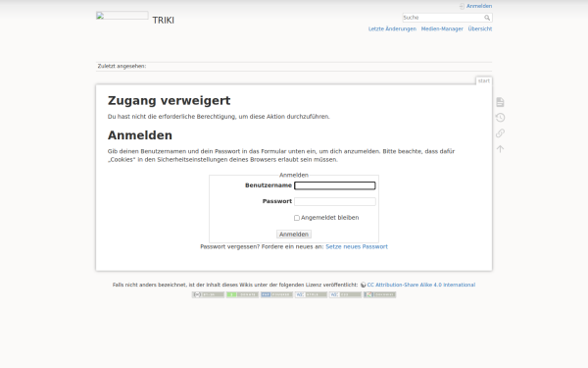Viewport: 588px width, 368px height.
Task: Open old revisions history icon
Action: coord(500,118)
